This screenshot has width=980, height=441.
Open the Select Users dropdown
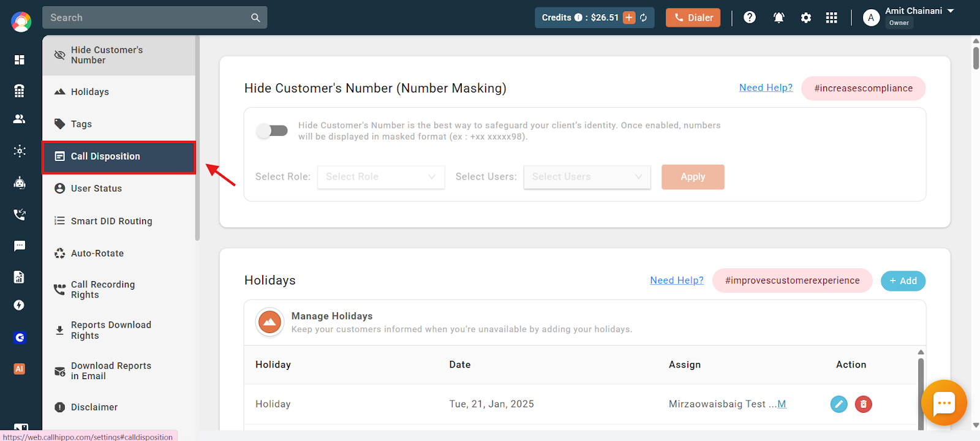[587, 176]
